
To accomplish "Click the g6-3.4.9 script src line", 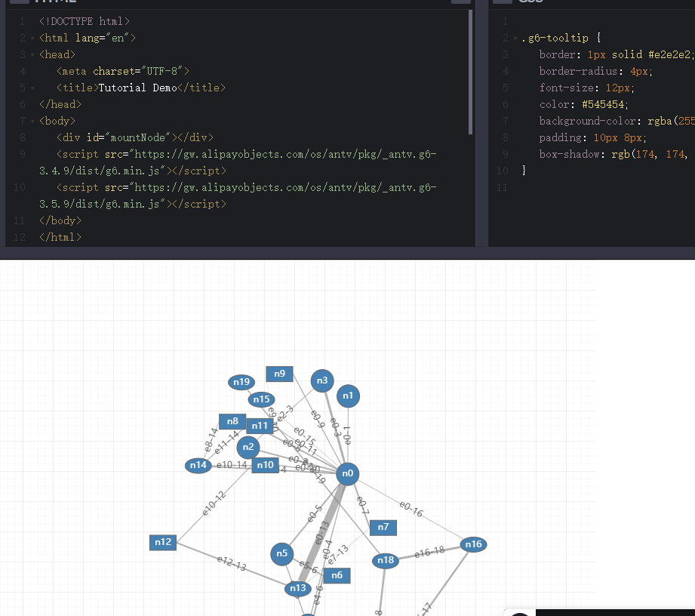I will point(238,162).
